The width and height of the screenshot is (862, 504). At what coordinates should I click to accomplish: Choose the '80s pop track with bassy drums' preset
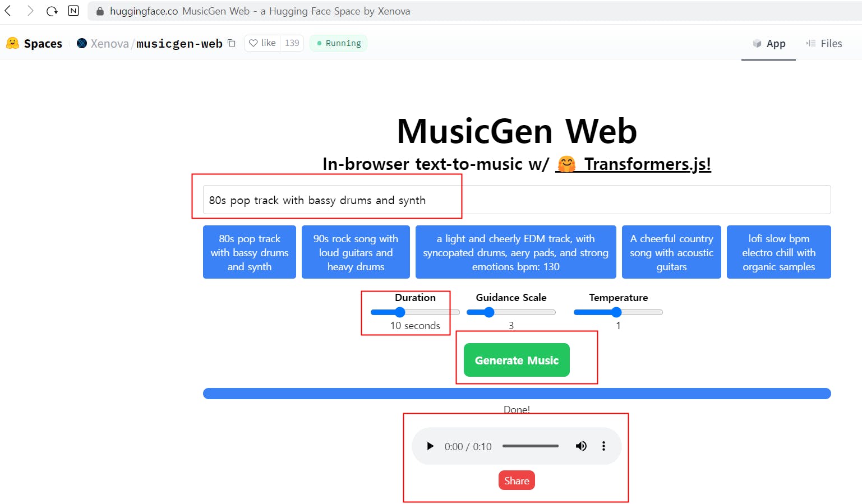[x=250, y=252]
